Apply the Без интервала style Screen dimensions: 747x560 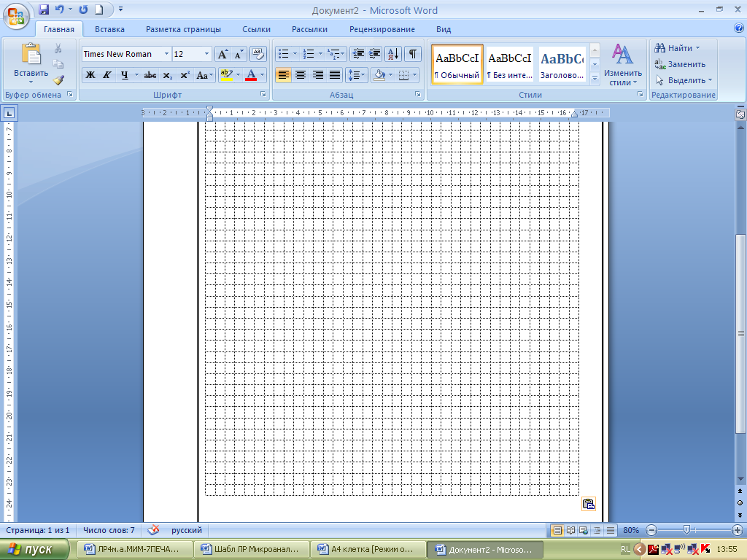[509, 64]
